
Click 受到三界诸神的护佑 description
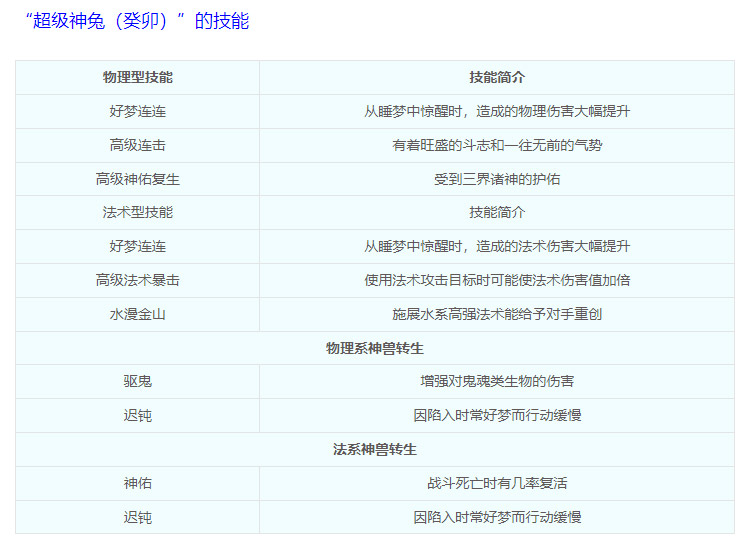[x=497, y=179]
